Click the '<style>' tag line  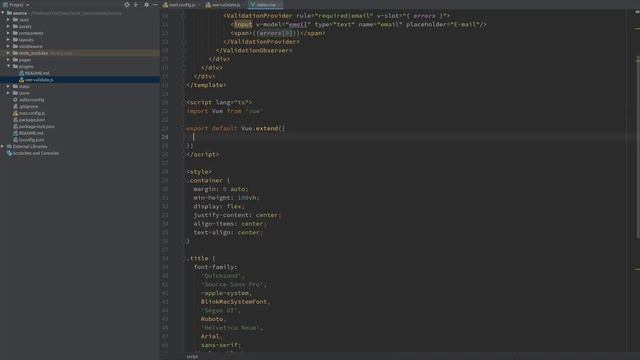[x=199, y=171]
